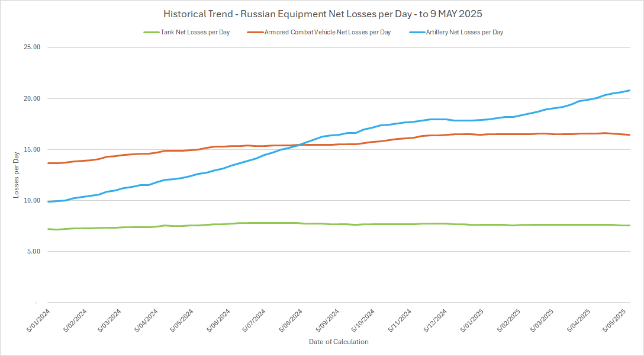Select the Artillery Net Losses legend entry
The height and width of the screenshot is (356, 644).
click(464, 32)
